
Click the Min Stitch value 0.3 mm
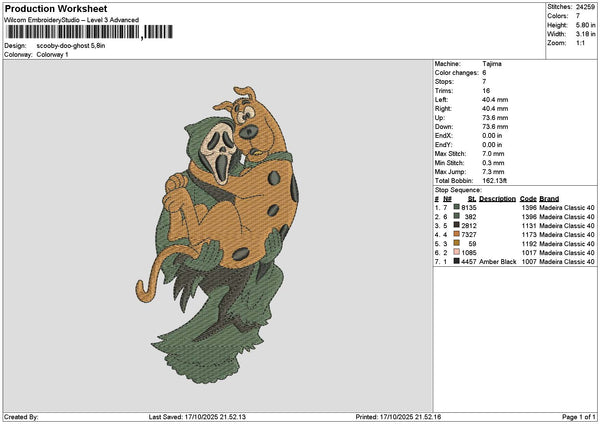tap(493, 163)
